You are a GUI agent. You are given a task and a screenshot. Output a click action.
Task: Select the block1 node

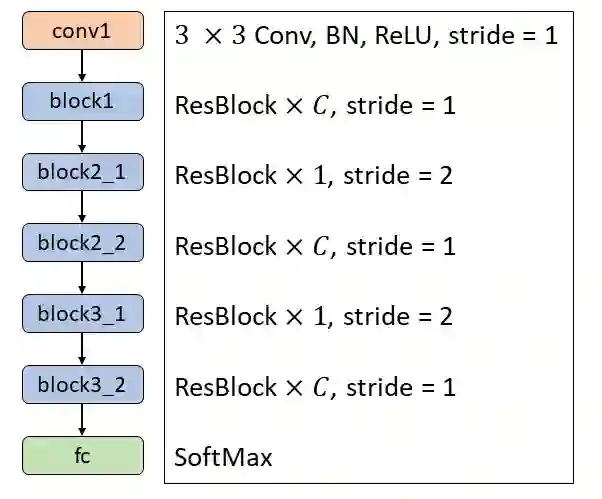tap(83, 101)
